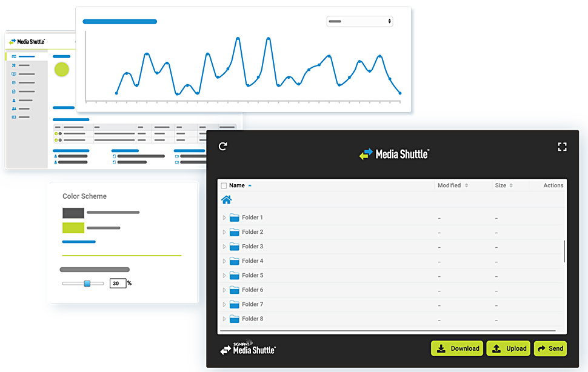Open the floppy disk icon item in admin sidebar

pyautogui.click(x=14, y=82)
